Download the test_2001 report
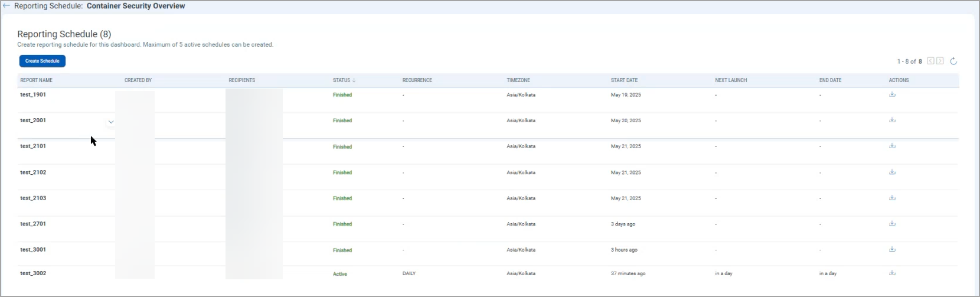This screenshot has height=297, width=980. click(892, 120)
